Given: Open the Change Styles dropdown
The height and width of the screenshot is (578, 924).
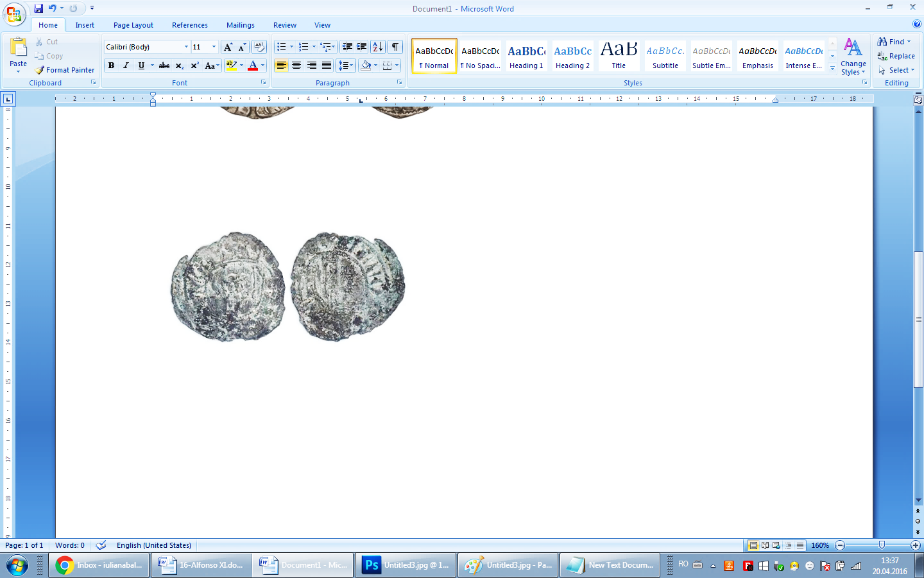Looking at the screenshot, I should click(x=853, y=57).
